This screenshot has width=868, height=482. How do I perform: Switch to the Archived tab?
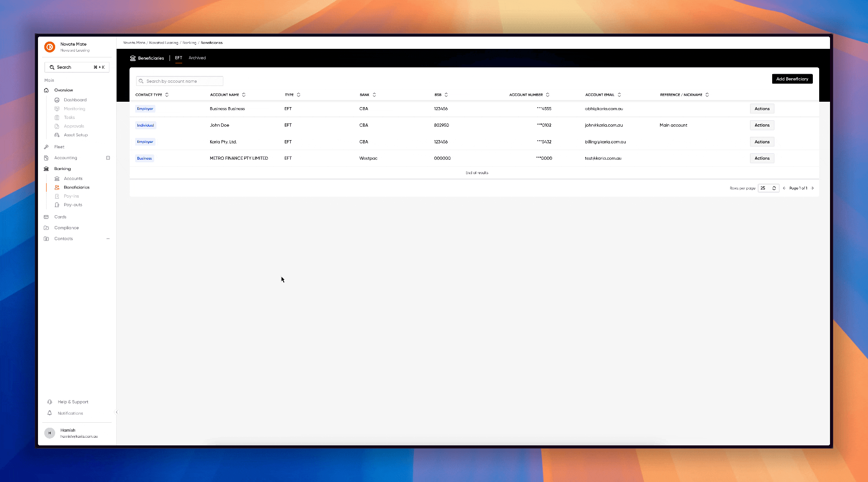[197, 58]
